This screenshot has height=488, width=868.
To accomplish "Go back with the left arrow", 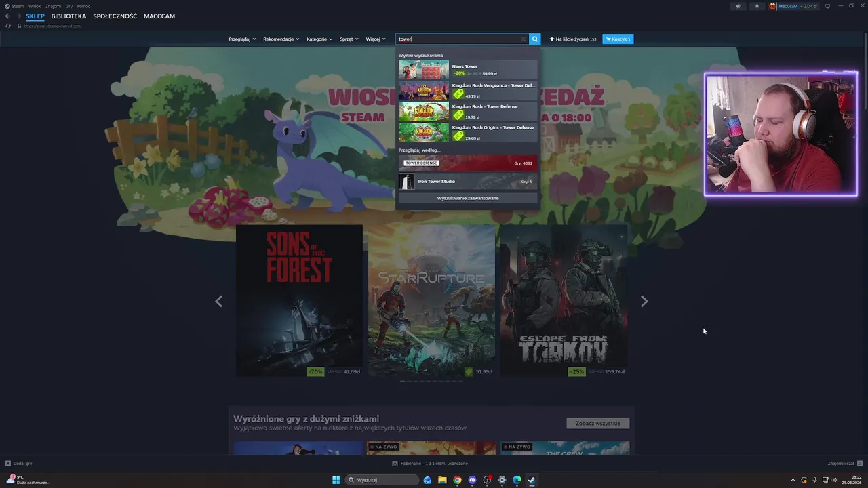I will click(8, 16).
